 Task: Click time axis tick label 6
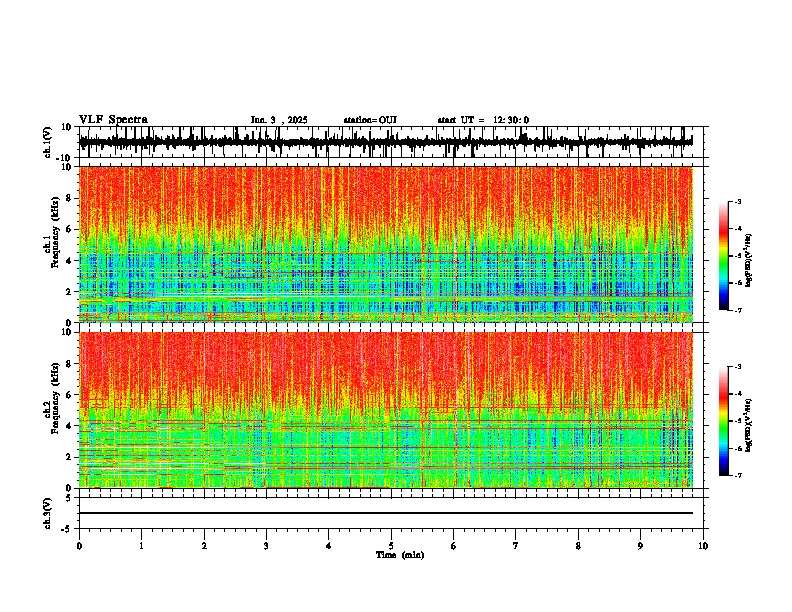(x=454, y=546)
